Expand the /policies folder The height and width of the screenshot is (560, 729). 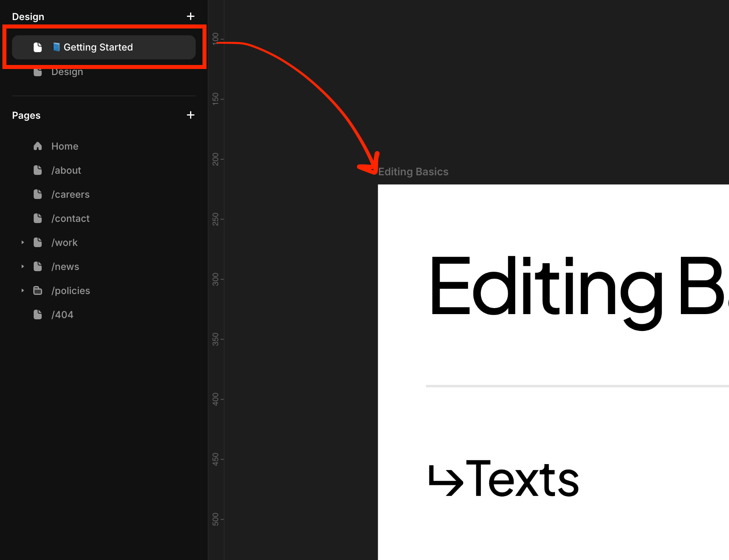[x=23, y=290]
